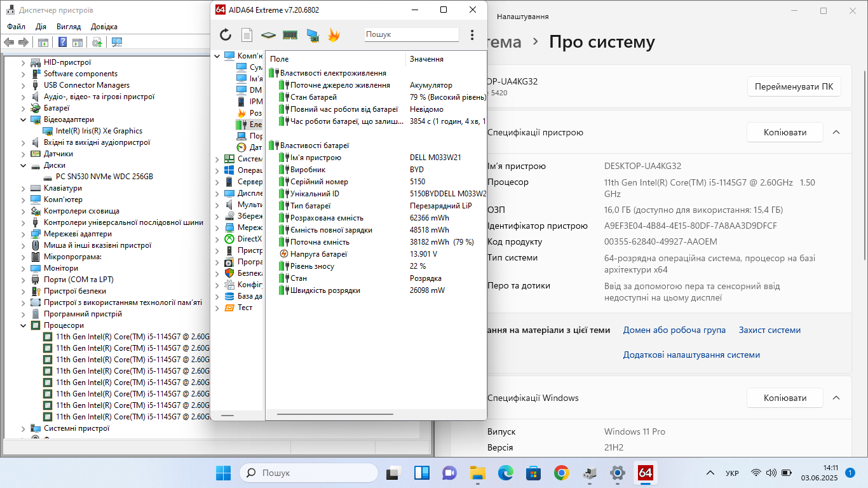This screenshot has height=488, width=868.
Task: Collapse the Специфікації Windows section
Action: (x=836, y=398)
